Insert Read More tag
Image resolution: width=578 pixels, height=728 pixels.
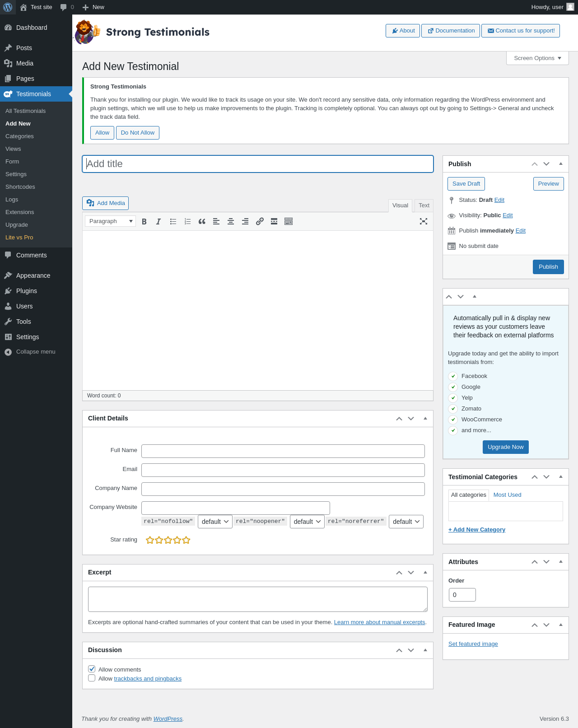click(274, 221)
